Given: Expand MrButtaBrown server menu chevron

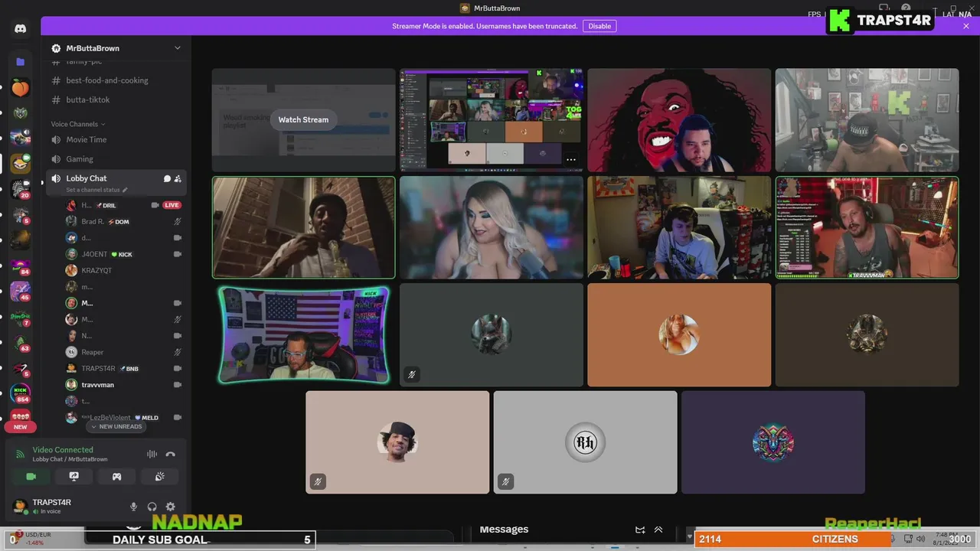Looking at the screenshot, I should coord(178,48).
